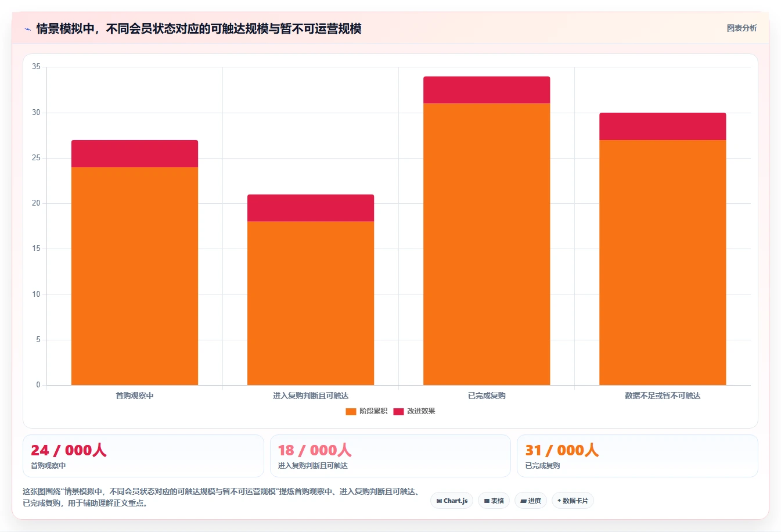Screen dimensions: 781x532
Task: Click the 首购观察中 x-axis label
Action: point(135,396)
